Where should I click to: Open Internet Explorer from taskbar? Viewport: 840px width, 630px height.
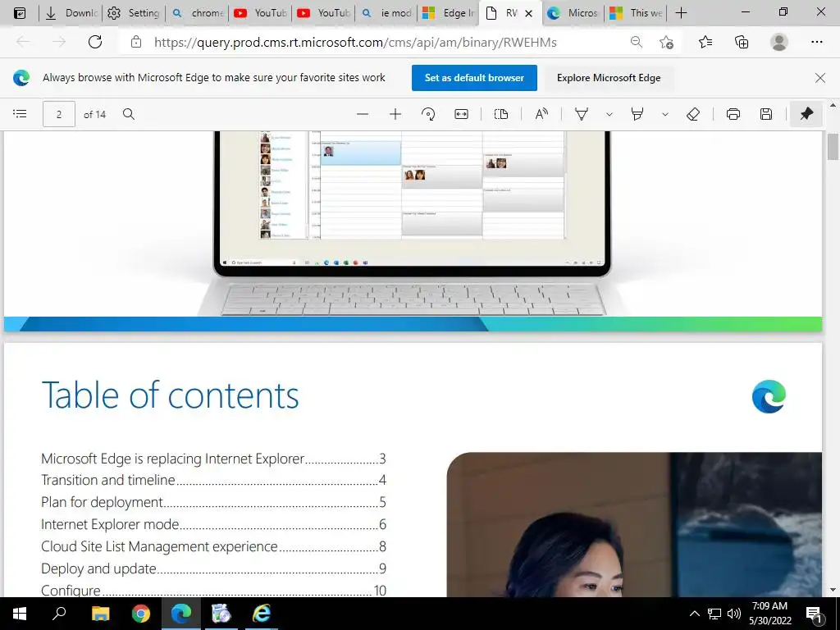[x=262, y=614]
